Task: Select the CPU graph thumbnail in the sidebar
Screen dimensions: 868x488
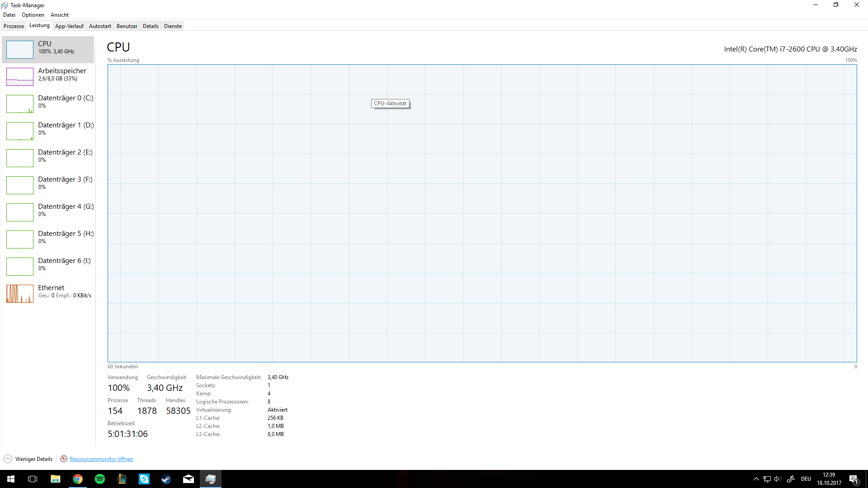Action: click(x=20, y=50)
